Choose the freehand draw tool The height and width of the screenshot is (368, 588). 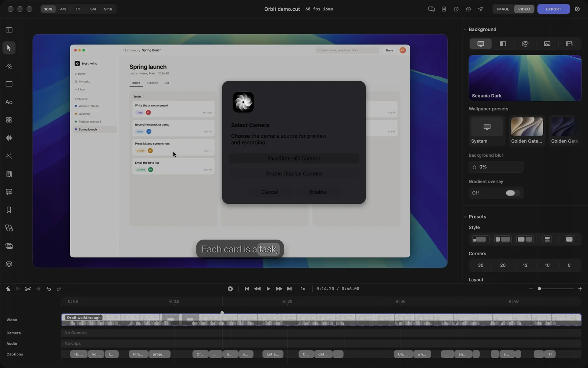9,66
